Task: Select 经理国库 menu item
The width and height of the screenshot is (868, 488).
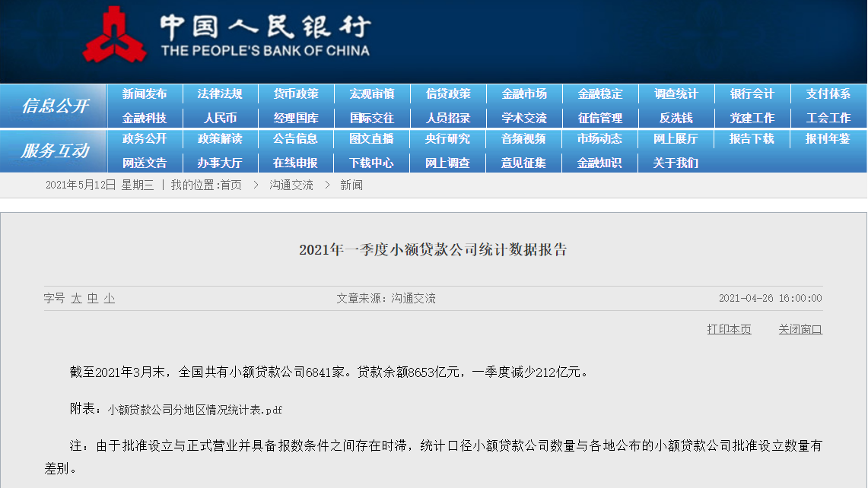Action: 296,118
